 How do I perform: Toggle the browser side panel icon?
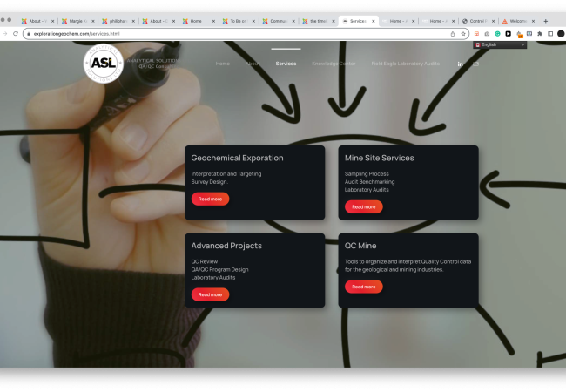(550, 34)
